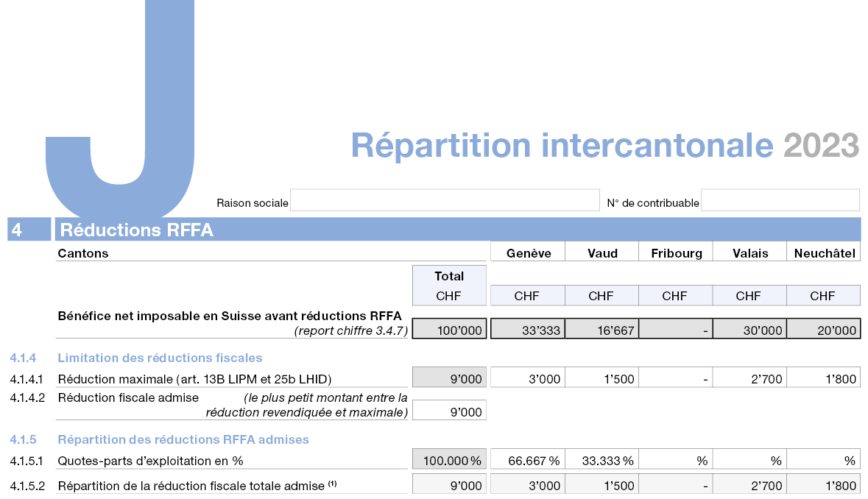This screenshot has height=499, width=868.
Task: Click the Raison sociale input field
Action: pyautogui.click(x=445, y=200)
